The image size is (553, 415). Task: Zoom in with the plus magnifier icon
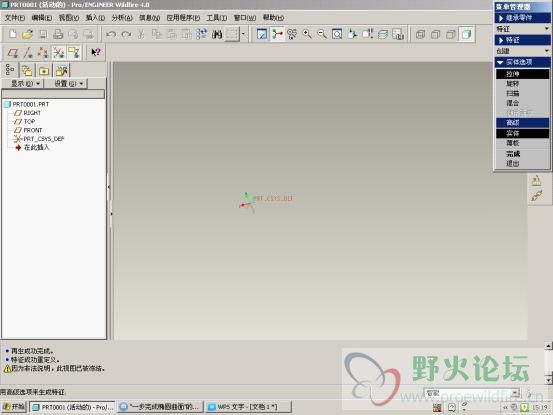coord(307,34)
